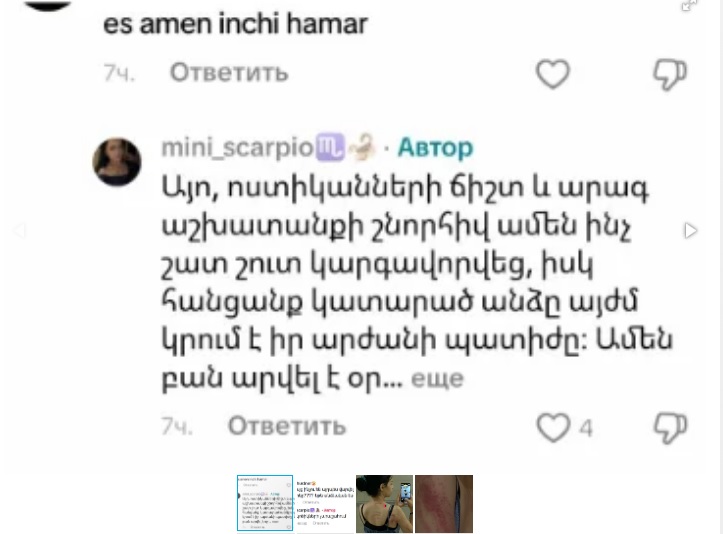Click the Armenian comment text body

pyautogui.click(x=417, y=283)
